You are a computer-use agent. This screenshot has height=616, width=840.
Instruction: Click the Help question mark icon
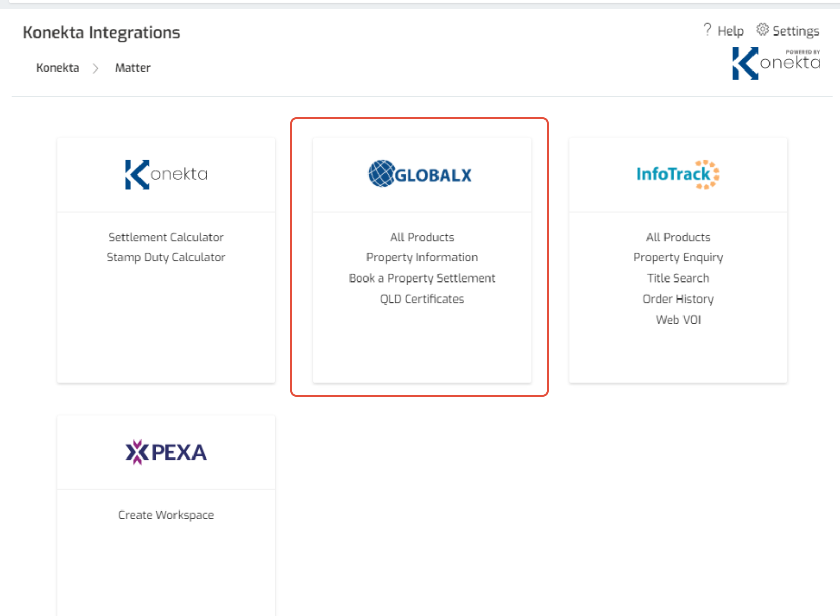point(707,29)
